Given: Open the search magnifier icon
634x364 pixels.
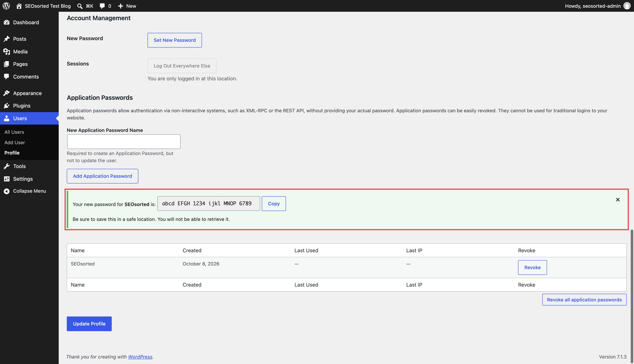Looking at the screenshot, I should click(80, 6).
